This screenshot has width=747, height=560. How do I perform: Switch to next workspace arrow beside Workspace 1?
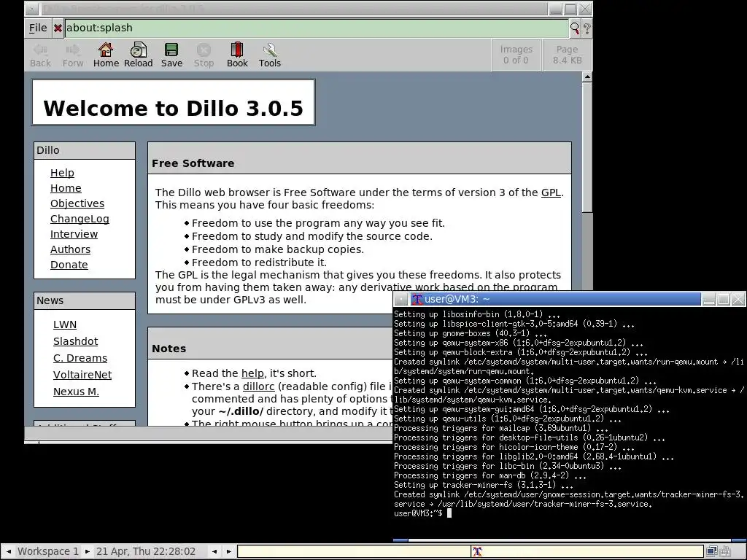coord(88,551)
